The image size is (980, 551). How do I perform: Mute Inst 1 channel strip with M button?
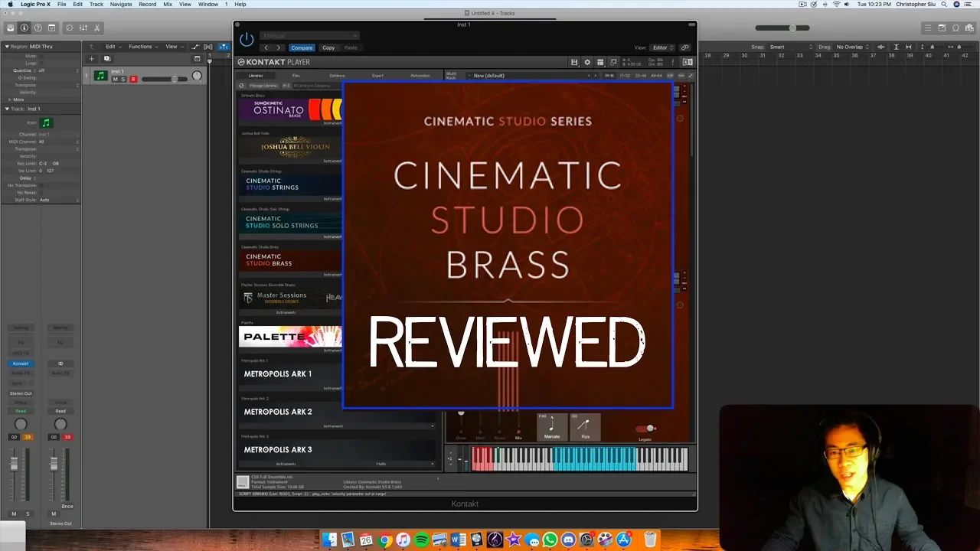[x=14, y=514]
